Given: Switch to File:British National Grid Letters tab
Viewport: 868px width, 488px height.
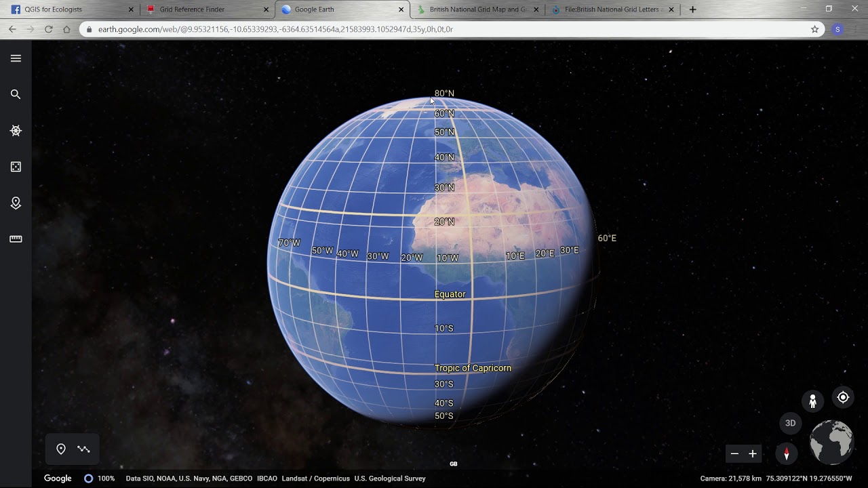Looking at the screenshot, I should (x=612, y=9).
